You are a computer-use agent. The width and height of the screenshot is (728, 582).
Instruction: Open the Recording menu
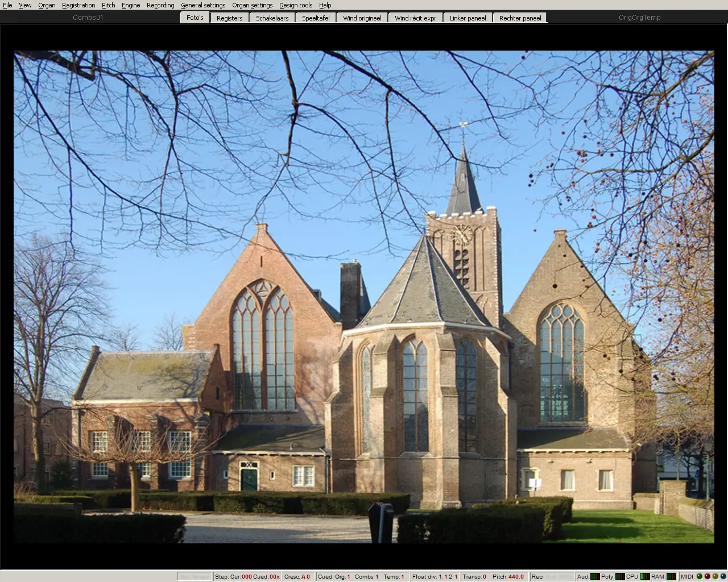(x=160, y=5)
